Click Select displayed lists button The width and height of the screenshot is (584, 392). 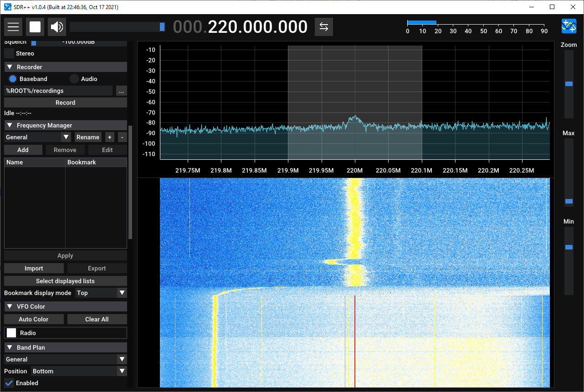point(66,281)
